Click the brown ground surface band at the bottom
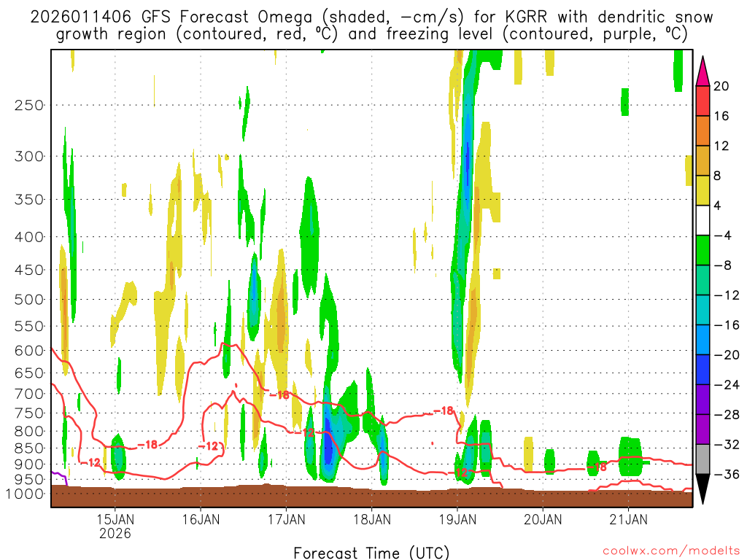 pyautogui.click(x=371, y=497)
